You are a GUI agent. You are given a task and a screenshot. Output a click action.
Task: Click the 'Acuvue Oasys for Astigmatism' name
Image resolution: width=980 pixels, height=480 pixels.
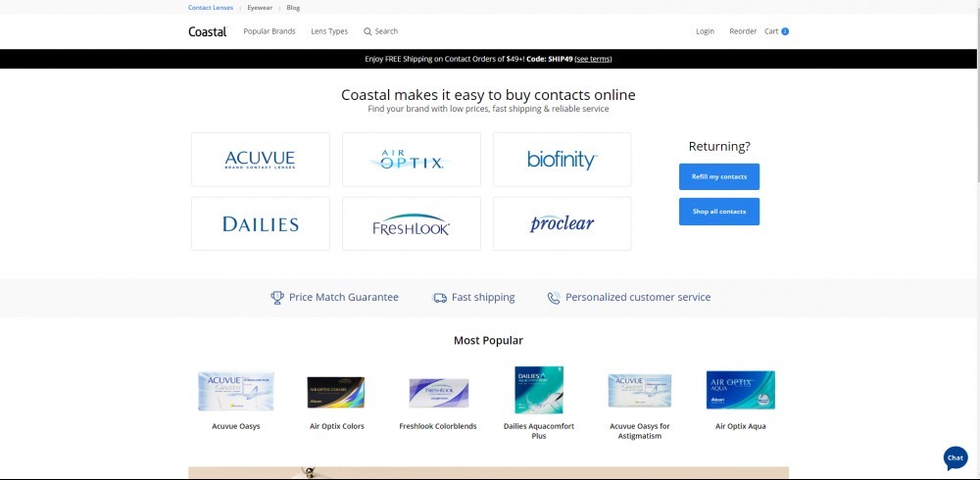(639, 431)
